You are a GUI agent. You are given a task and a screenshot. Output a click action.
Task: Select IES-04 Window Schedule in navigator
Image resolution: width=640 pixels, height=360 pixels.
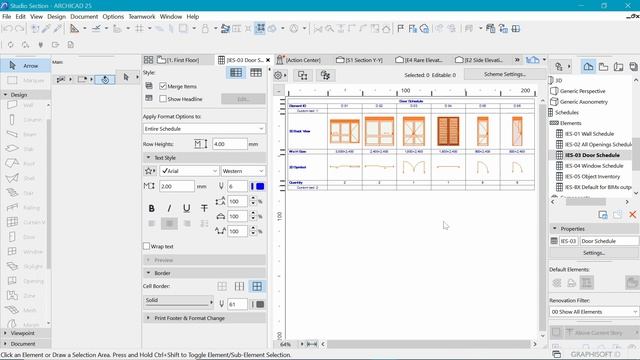[x=589, y=166]
